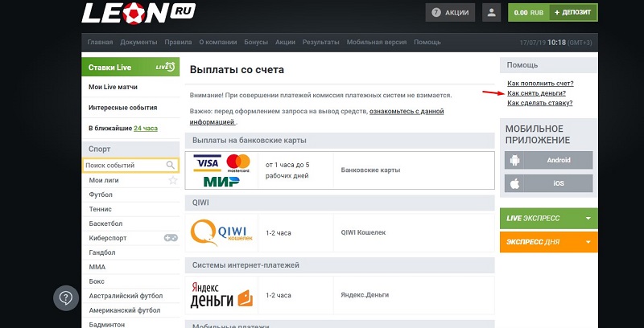Open the user profile icon
The image size is (644, 328).
coord(490,13)
